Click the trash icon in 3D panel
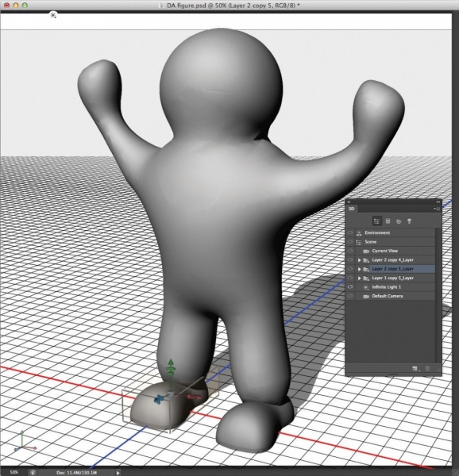459x476 pixels. coord(427,369)
